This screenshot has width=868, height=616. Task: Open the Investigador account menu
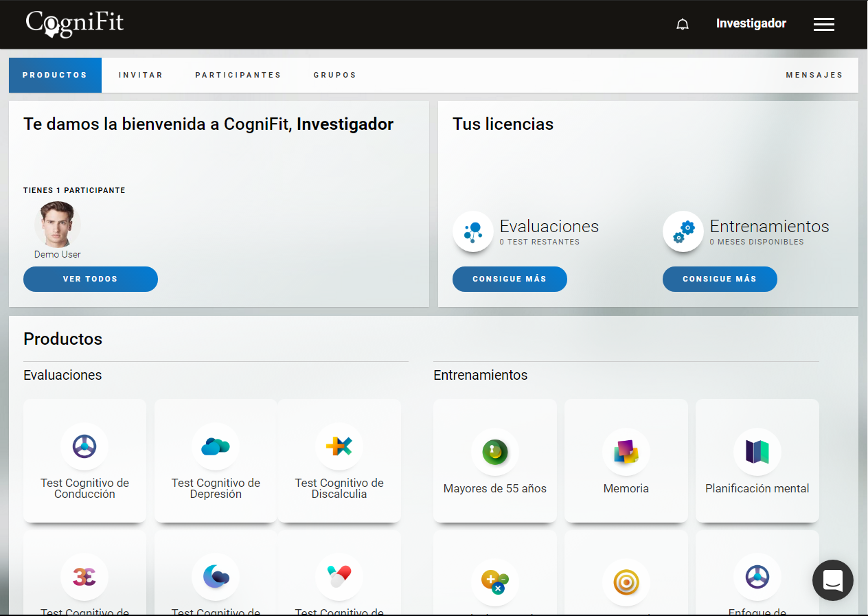point(751,23)
